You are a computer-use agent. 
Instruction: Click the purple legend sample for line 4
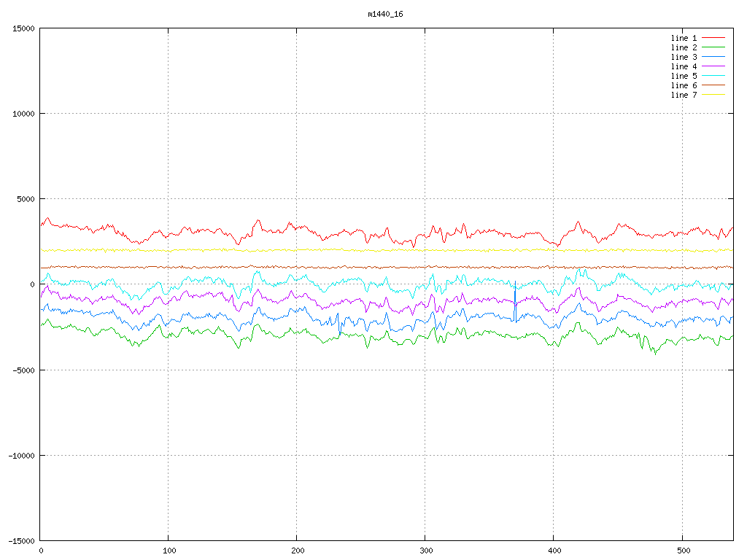coord(713,66)
